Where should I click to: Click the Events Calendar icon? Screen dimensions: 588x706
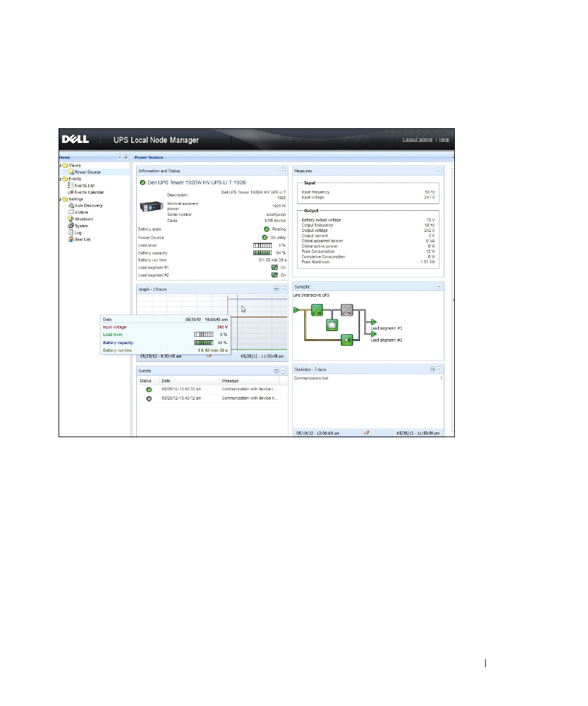[71, 192]
